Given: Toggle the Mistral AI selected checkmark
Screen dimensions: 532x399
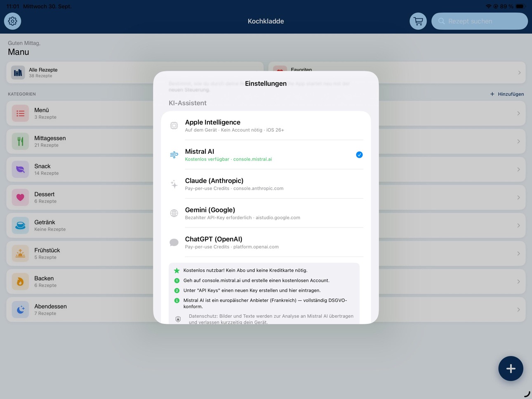Looking at the screenshot, I should pyautogui.click(x=359, y=155).
